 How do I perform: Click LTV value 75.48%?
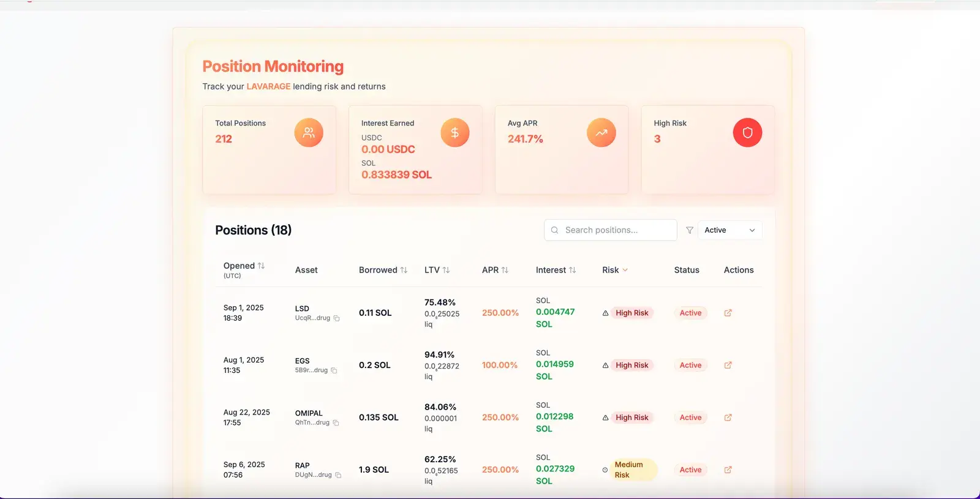[440, 302]
